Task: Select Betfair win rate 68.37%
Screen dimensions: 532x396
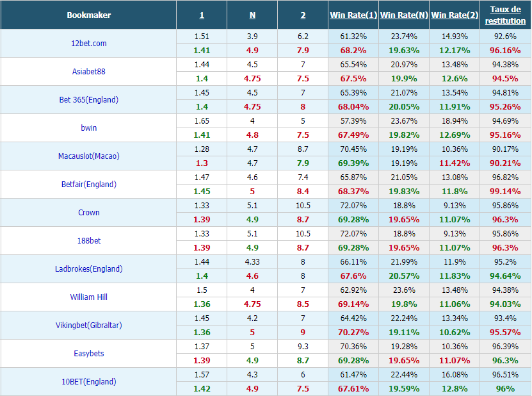Action: tap(353, 192)
